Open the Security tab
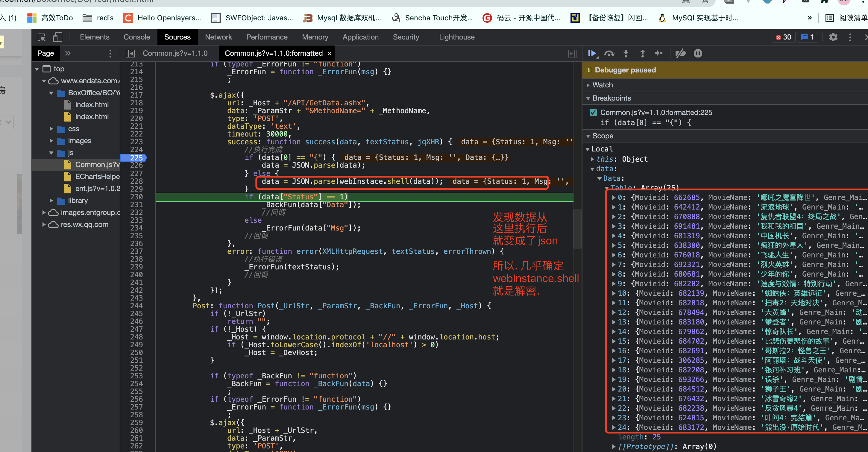Screen dimensions: 868x452 click(x=406, y=37)
